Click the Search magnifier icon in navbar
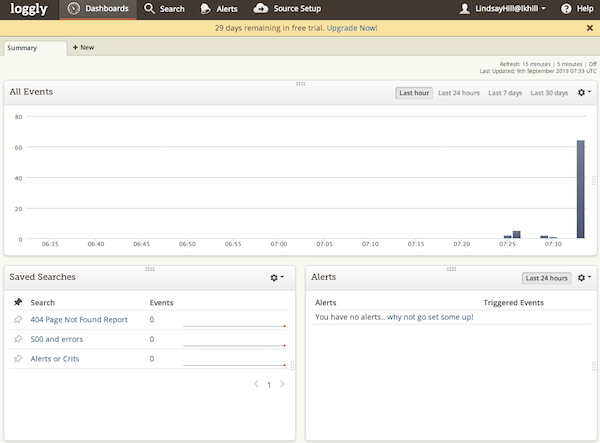The width and height of the screenshot is (600, 443). tap(149, 8)
